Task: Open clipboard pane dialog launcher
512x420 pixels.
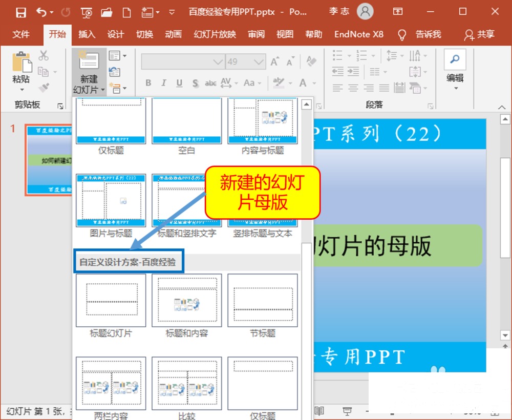Action: (60, 106)
